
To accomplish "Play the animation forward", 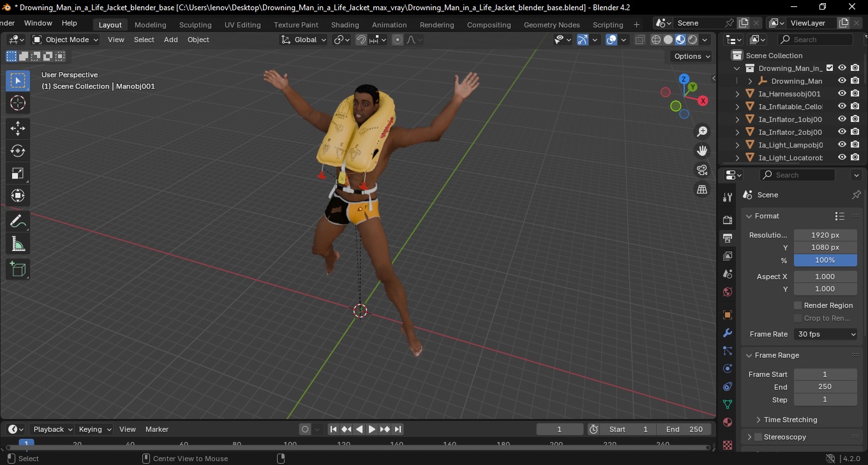I will click(372, 429).
